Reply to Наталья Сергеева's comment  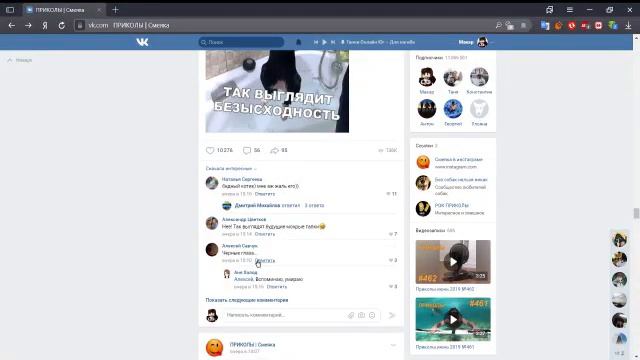click(264, 194)
